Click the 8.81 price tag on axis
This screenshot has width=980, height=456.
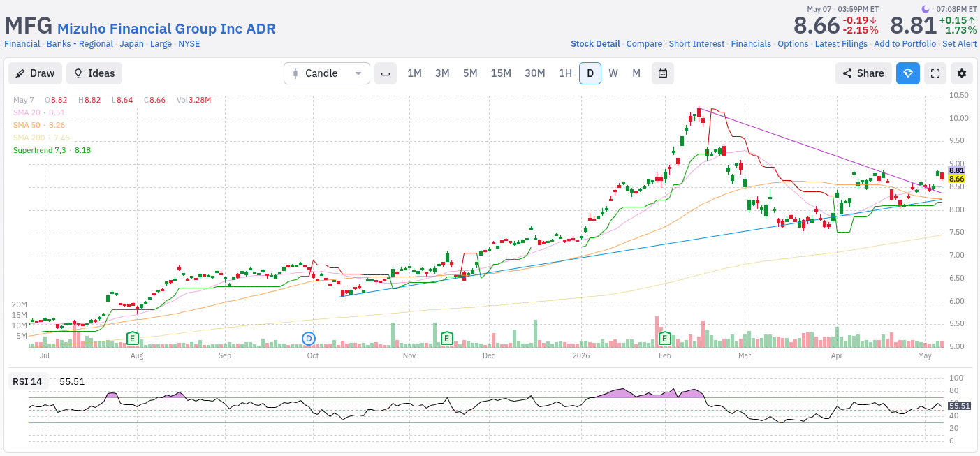(x=957, y=170)
